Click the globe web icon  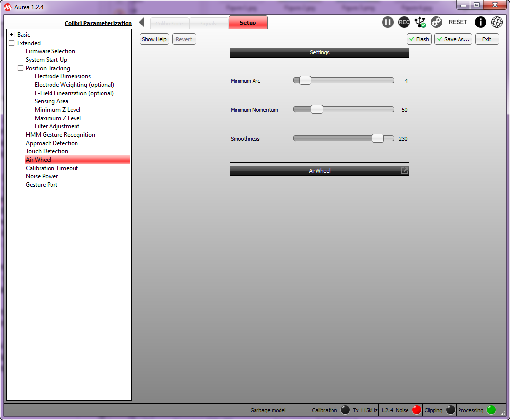(497, 22)
